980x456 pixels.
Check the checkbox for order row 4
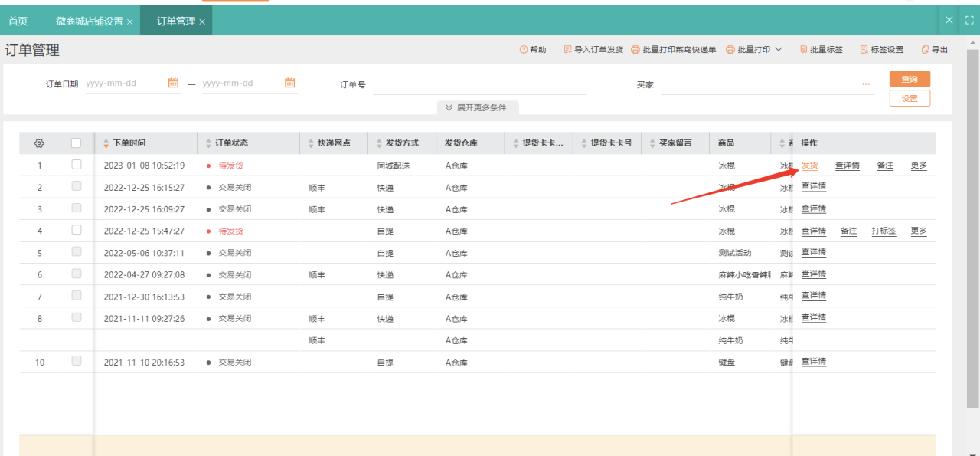coord(76,230)
